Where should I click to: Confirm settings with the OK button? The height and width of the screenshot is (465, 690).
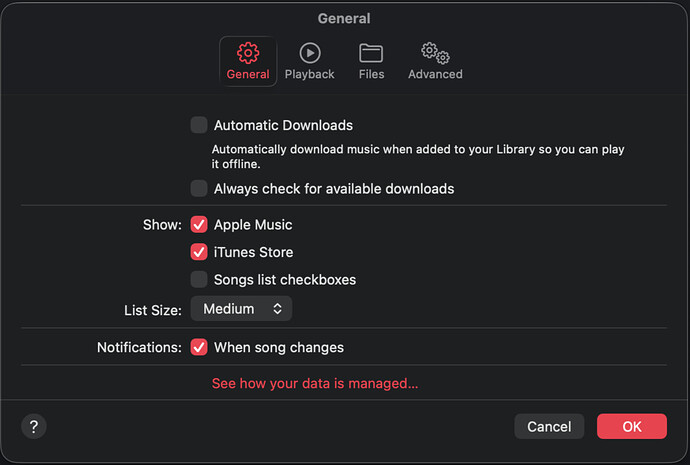pyautogui.click(x=631, y=426)
